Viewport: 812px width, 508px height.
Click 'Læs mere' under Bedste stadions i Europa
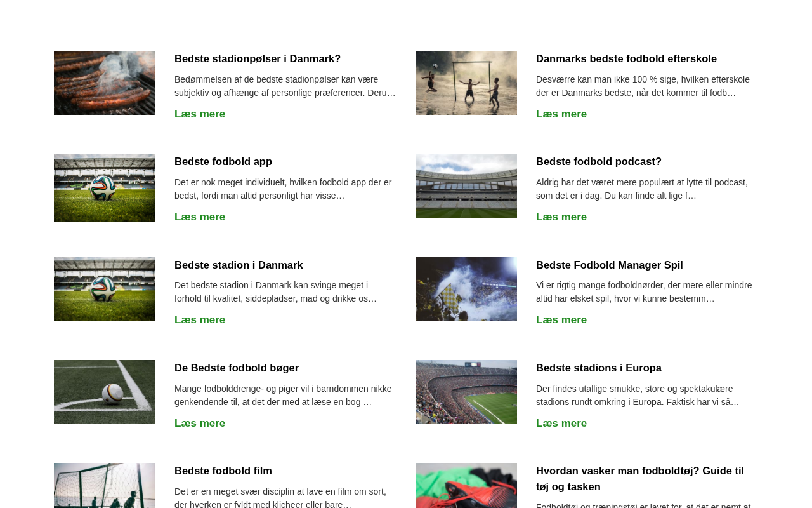click(x=561, y=423)
